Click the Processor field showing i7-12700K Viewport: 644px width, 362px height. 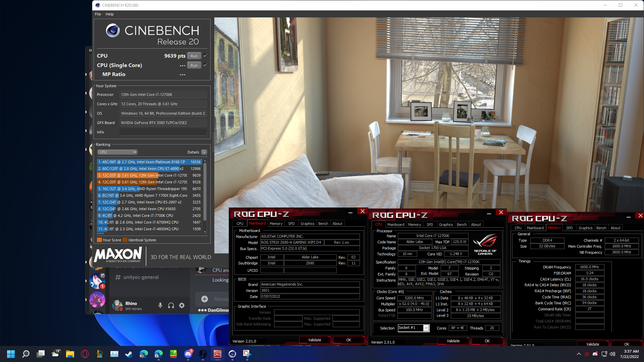[x=163, y=95]
